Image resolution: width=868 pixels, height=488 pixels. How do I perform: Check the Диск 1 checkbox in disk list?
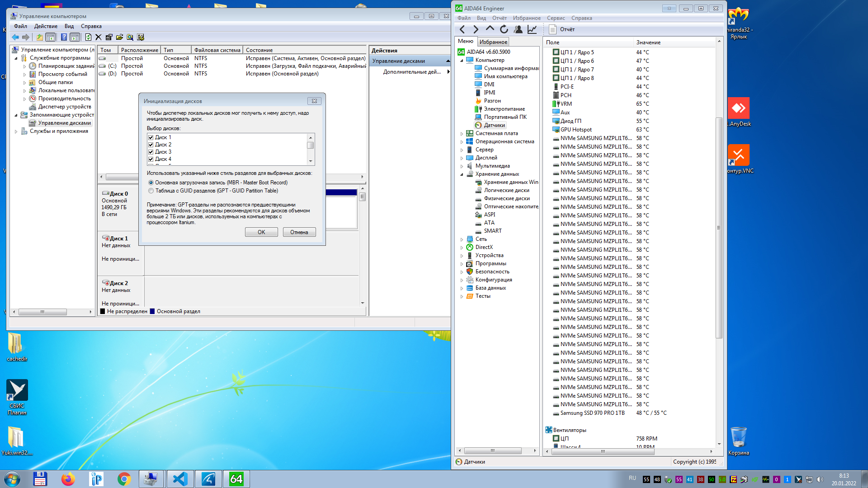pos(151,137)
